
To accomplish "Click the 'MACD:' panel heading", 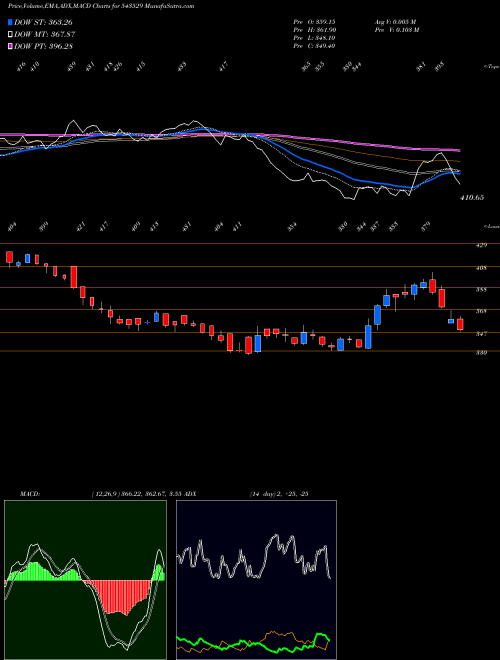I will pyautogui.click(x=30, y=494).
